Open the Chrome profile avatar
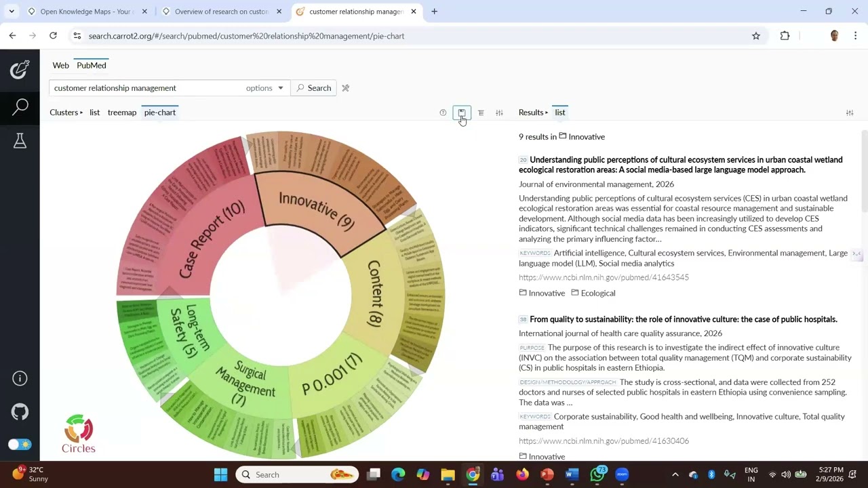868x488 pixels. (x=835, y=36)
